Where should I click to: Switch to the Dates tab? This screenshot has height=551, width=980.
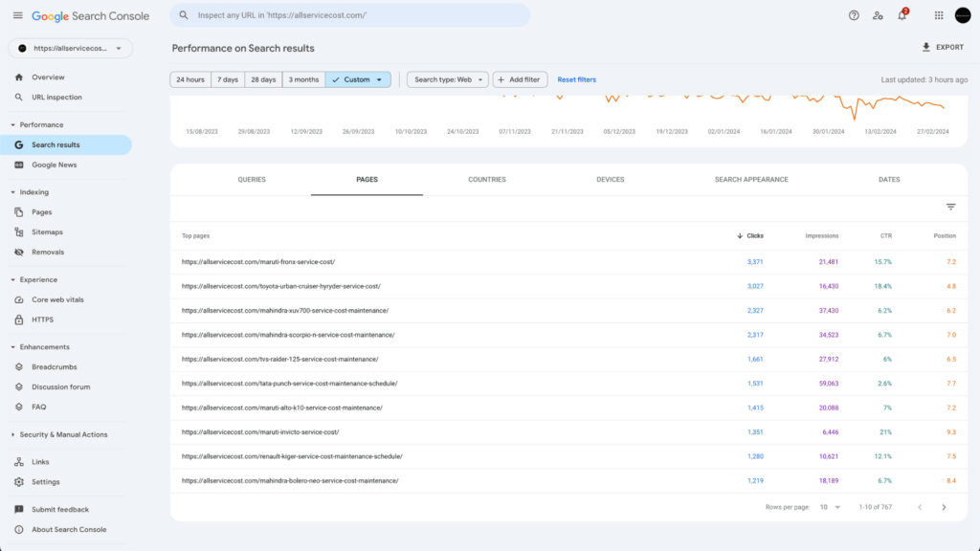point(889,180)
